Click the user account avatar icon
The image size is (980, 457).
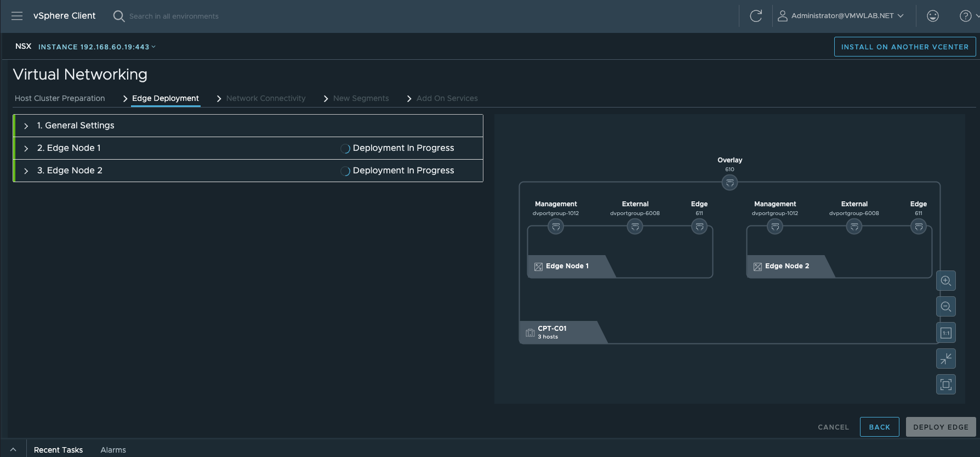pos(783,16)
